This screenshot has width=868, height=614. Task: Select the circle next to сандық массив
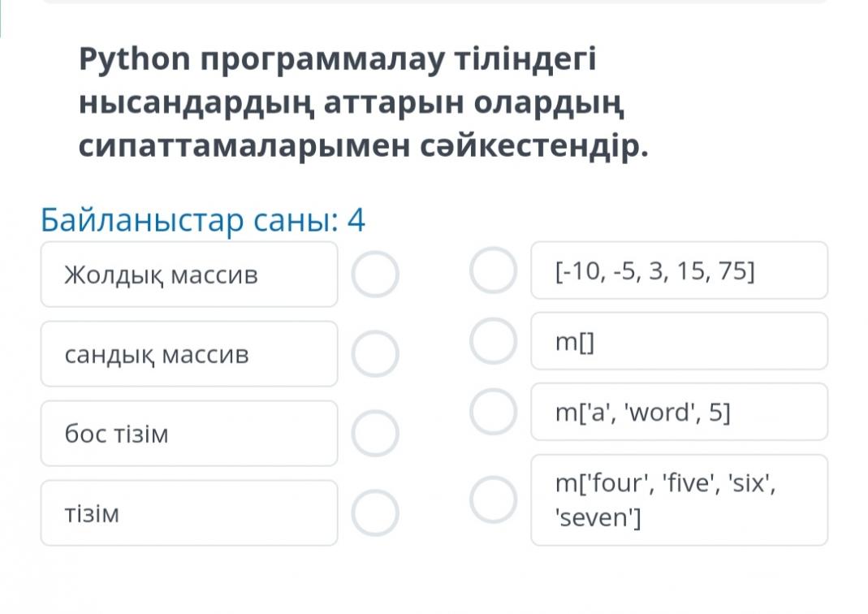(375, 354)
